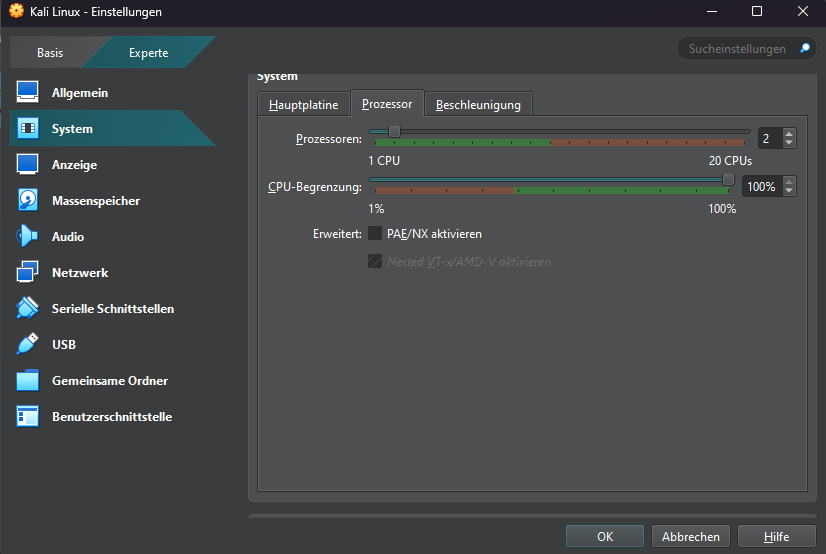The image size is (826, 554).
Task: Switch to the Beschleunigung tab
Action: pyautogui.click(x=478, y=105)
